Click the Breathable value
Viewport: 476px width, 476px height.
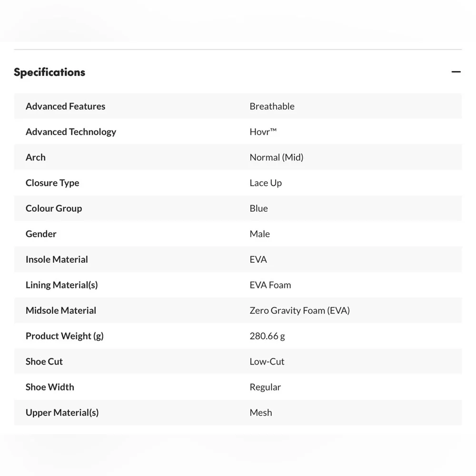pos(272,106)
